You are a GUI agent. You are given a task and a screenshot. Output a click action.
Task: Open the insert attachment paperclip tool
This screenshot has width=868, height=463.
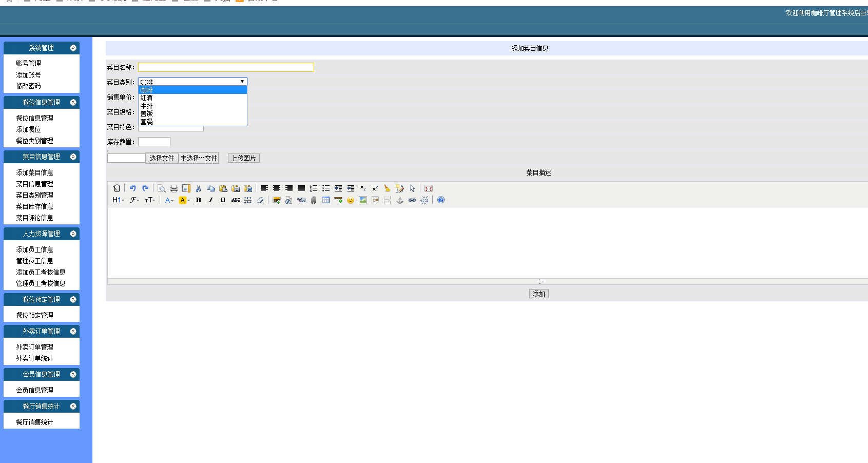[314, 200]
